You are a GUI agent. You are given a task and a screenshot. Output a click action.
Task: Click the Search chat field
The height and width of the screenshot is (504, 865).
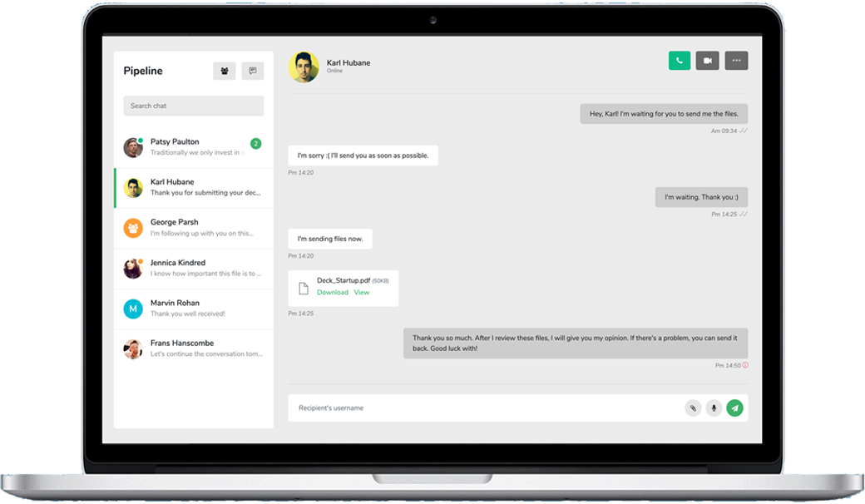194,106
